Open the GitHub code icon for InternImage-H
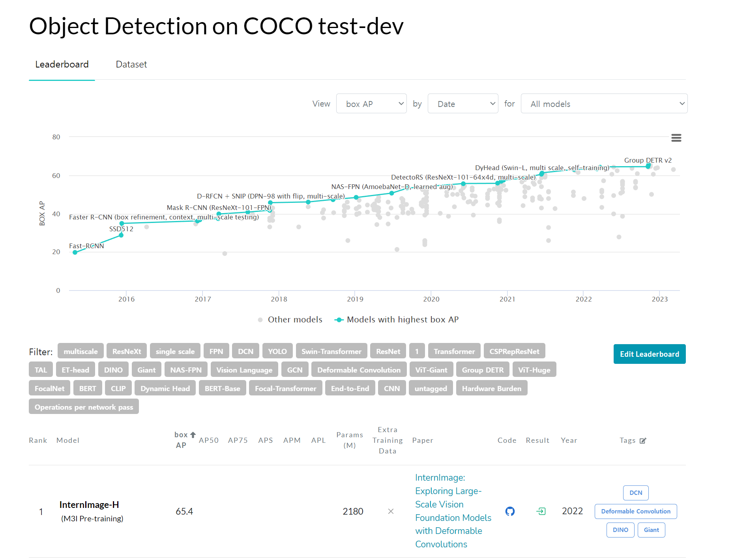Screen dimensions: 734x560 (510, 511)
